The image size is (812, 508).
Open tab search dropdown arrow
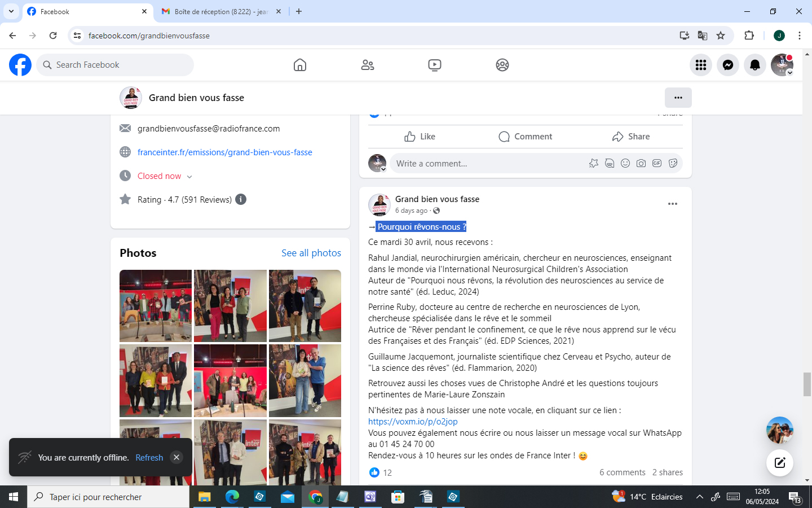tap(11, 11)
